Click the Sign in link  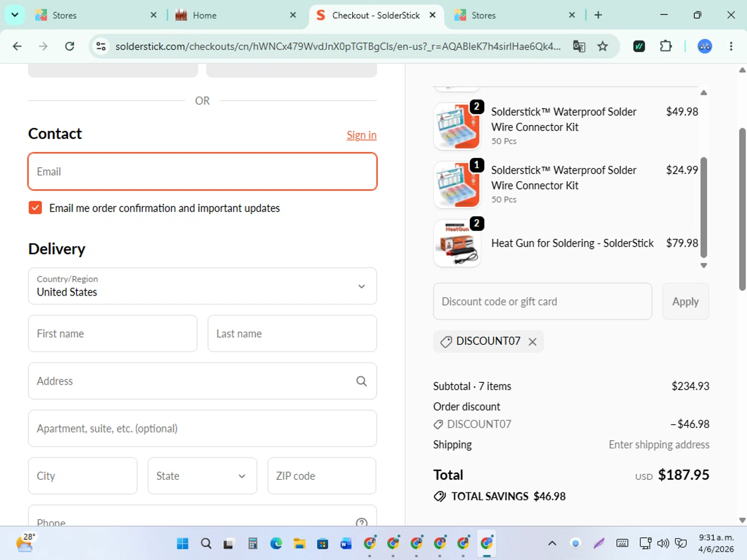tap(362, 135)
